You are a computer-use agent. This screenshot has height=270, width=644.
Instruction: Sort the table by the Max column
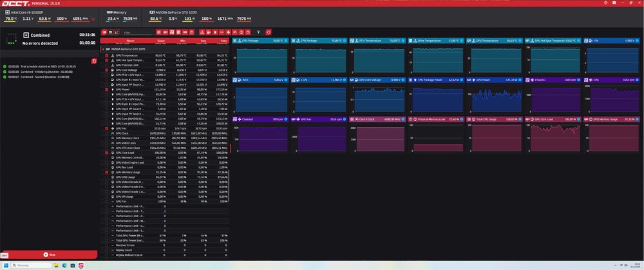point(224,41)
